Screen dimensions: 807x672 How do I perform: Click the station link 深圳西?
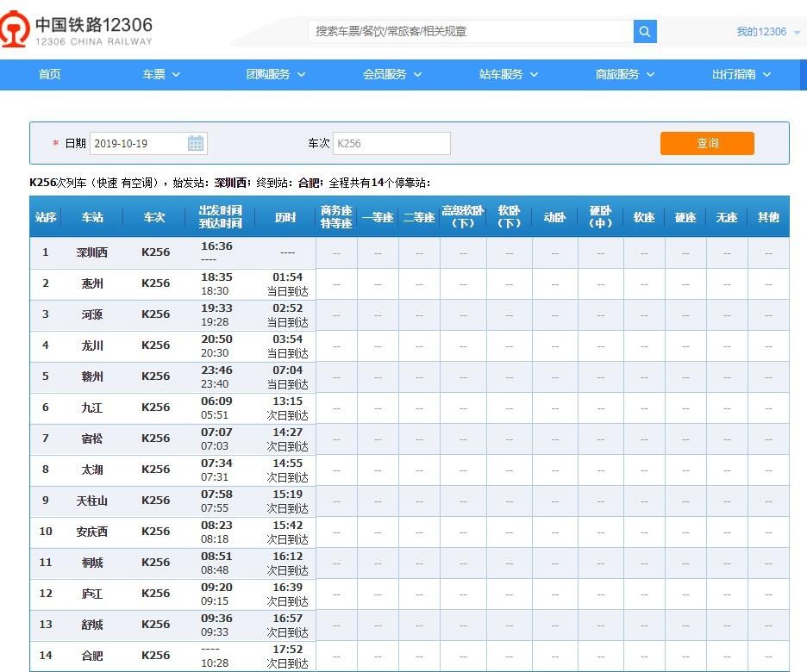point(92,252)
